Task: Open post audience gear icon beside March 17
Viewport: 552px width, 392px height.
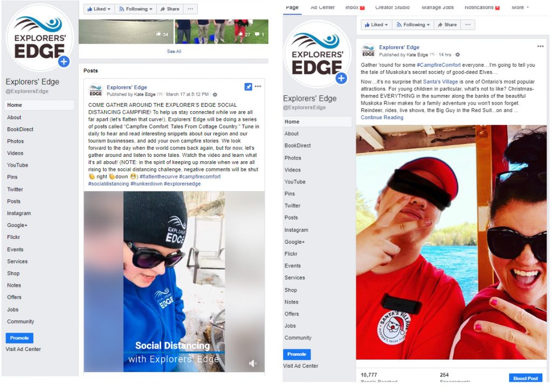Action: [215, 94]
